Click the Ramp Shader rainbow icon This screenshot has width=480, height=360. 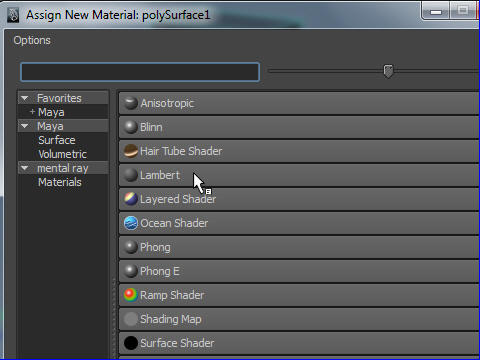[x=131, y=295]
